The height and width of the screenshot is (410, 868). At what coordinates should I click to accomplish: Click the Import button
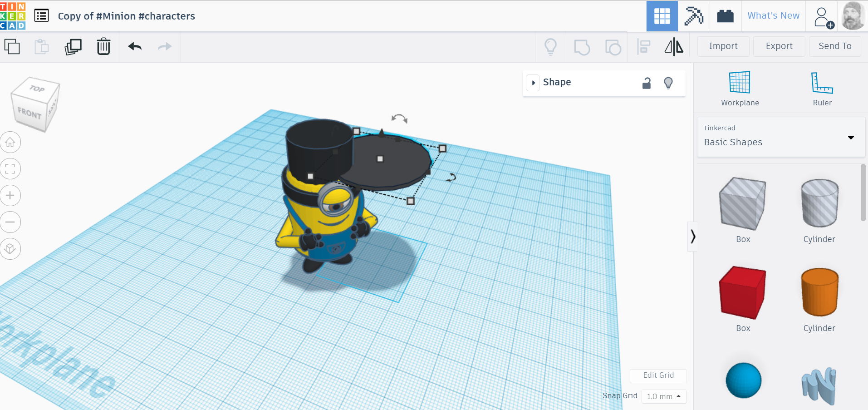coord(723,46)
